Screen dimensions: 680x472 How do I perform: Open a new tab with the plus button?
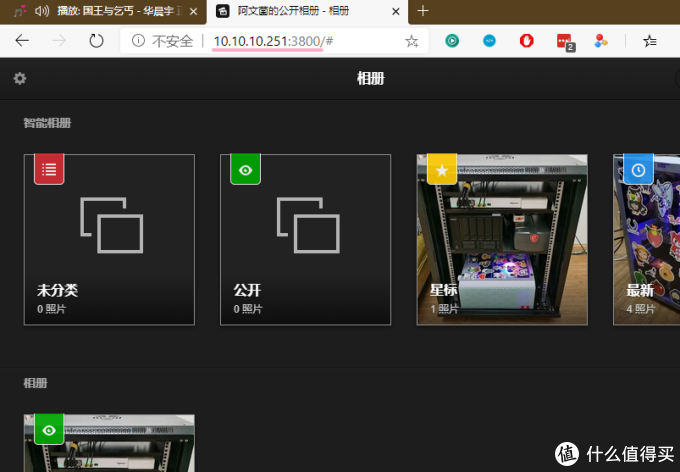pyautogui.click(x=423, y=11)
